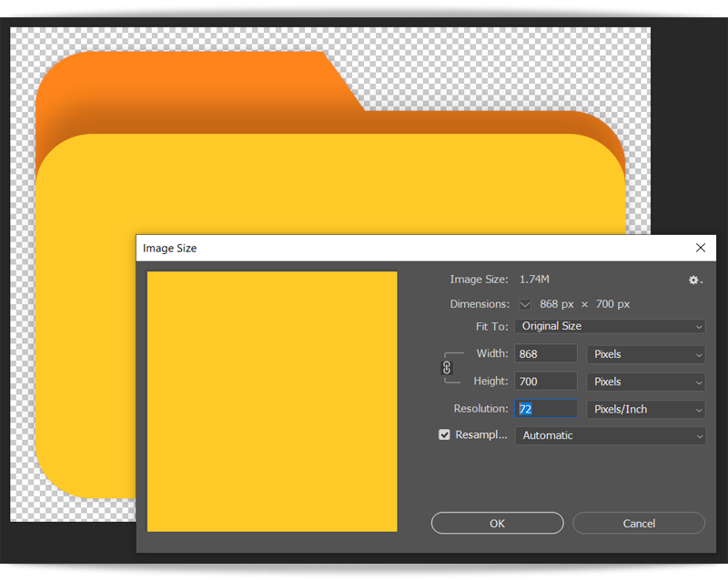Screen dimensions: 728x581
Task: Expand the Dimensions unit chevron
Action: (525, 304)
